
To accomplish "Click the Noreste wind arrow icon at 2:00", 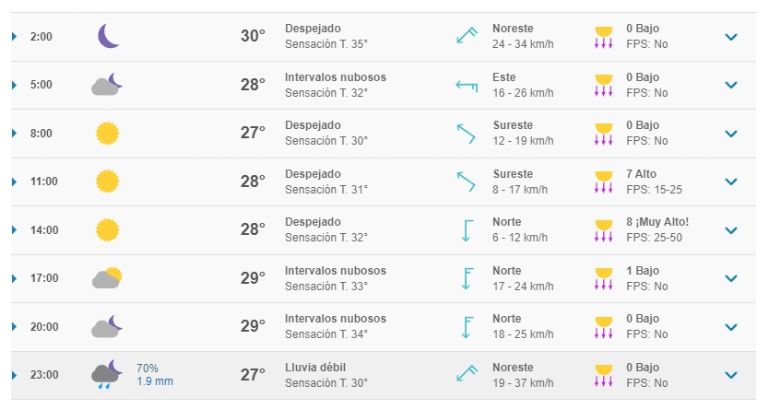I will 467,36.
